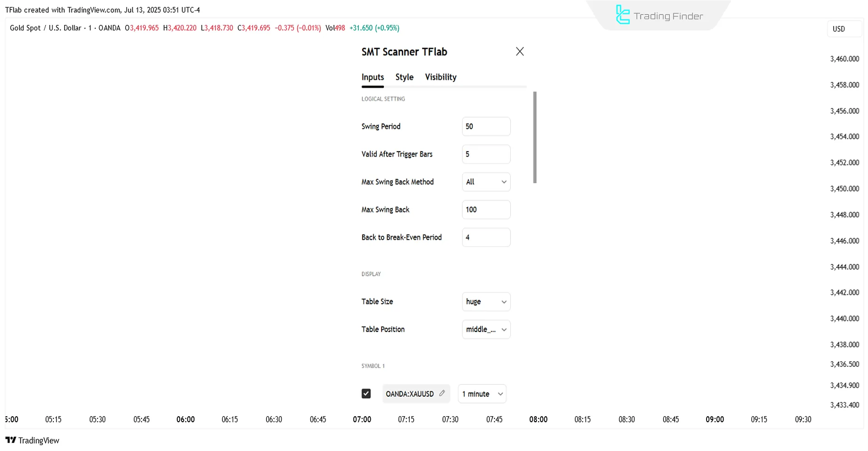
Task: Click the Back to Break-Even Period field
Action: pyautogui.click(x=486, y=237)
